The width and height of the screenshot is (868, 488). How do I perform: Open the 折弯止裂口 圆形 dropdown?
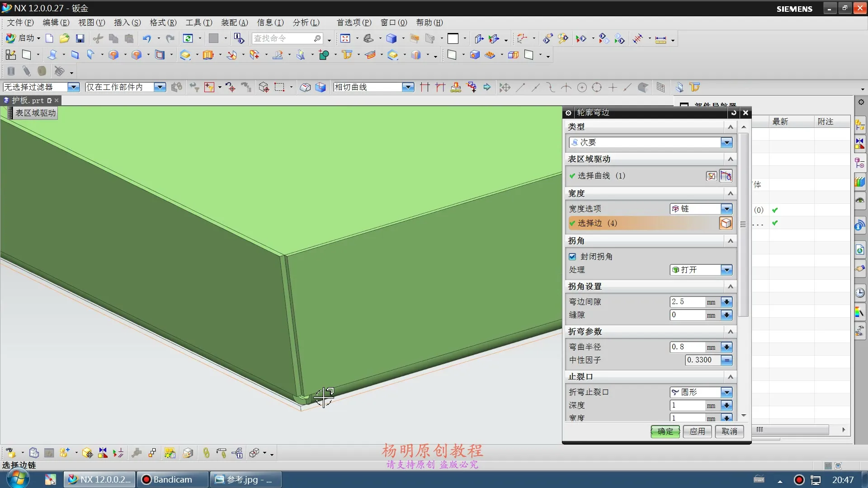pos(726,392)
